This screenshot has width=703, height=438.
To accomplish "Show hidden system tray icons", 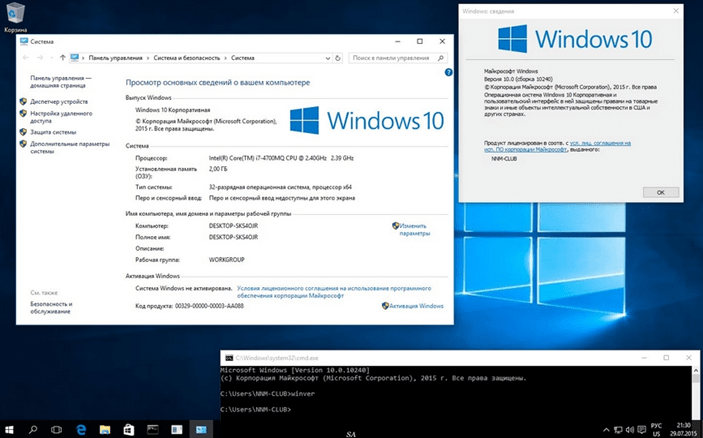I will [x=609, y=429].
